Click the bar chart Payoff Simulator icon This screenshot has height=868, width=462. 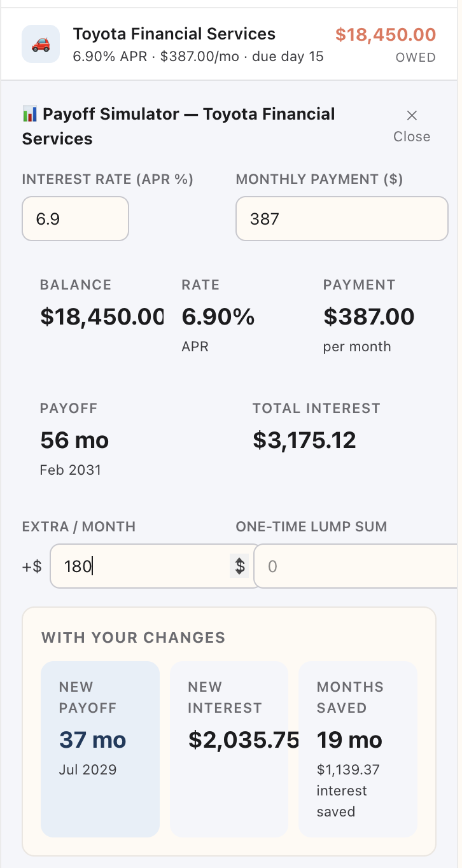30,115
